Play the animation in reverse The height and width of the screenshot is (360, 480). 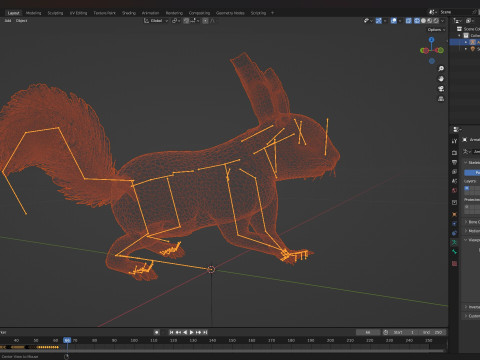[185, 332]
